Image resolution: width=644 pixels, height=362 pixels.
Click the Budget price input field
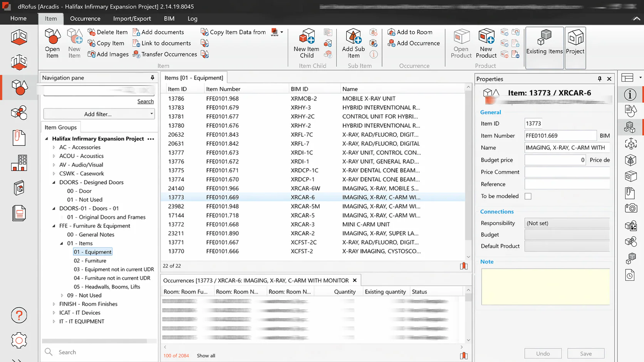[555, 160]
